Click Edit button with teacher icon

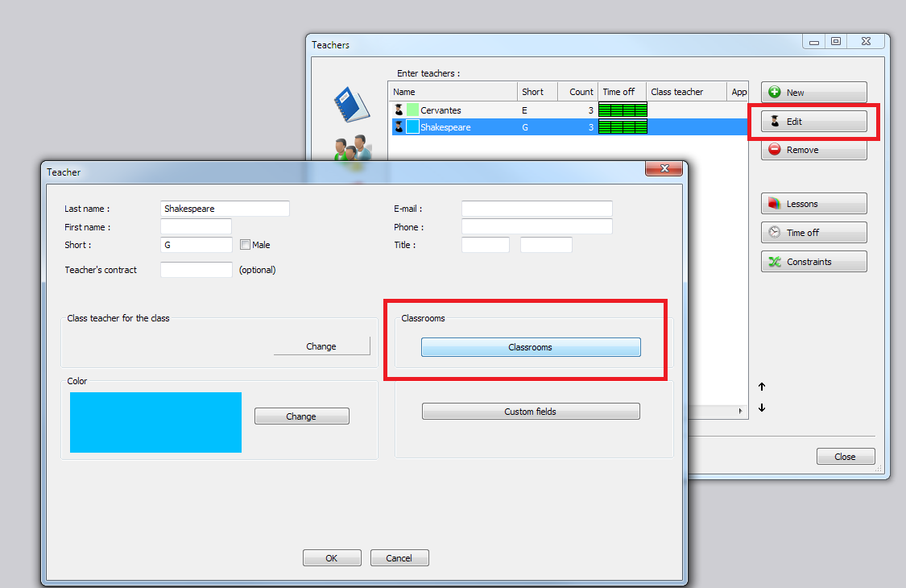tap(813, 122)
